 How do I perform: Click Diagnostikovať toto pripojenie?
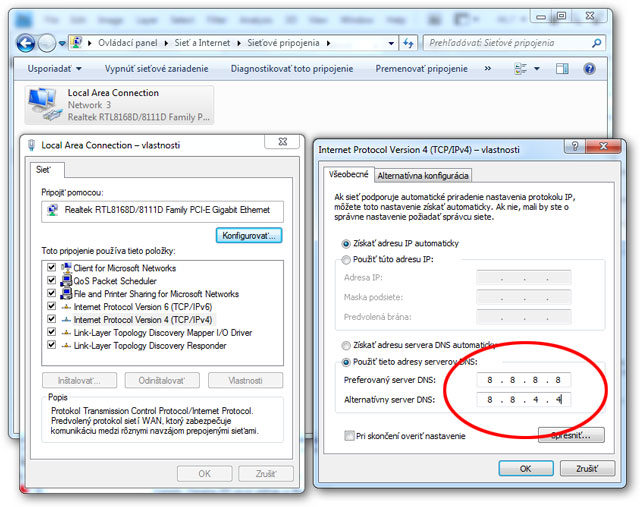(292, 69)
